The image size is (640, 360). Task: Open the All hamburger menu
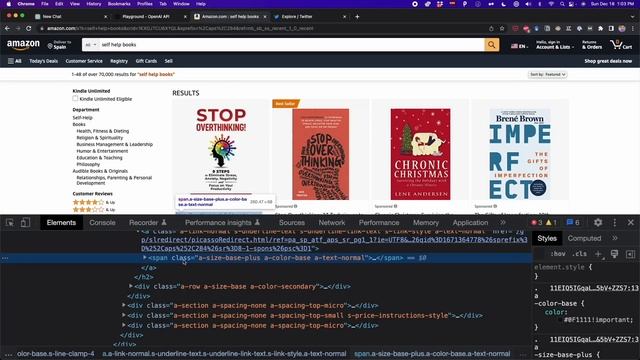15,61
